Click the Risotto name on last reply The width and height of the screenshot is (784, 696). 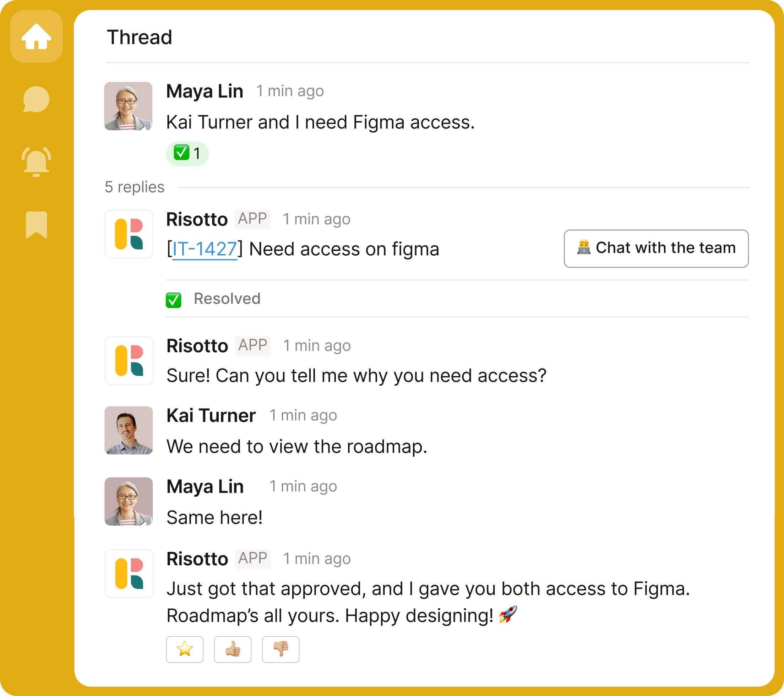coord(197,559)
